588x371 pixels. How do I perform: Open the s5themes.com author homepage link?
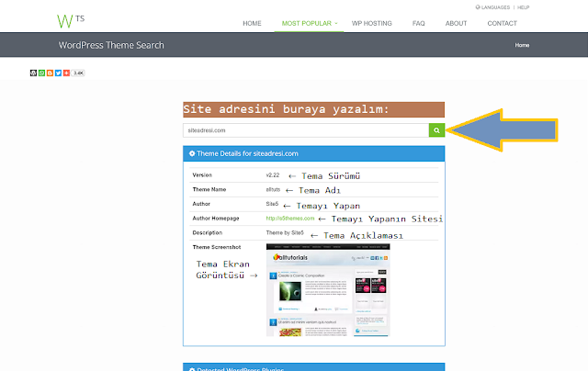tap(290, 219)
